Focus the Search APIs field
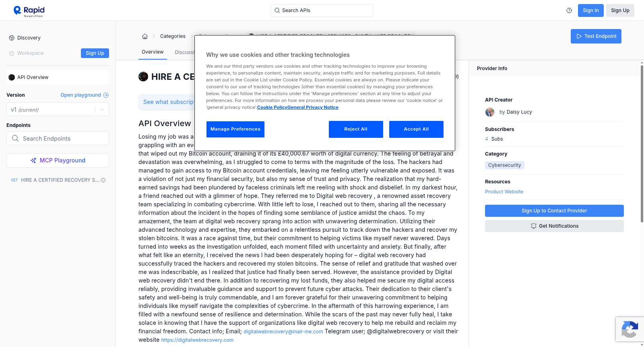This screenshot has height=347, width=644. [322, 10]
